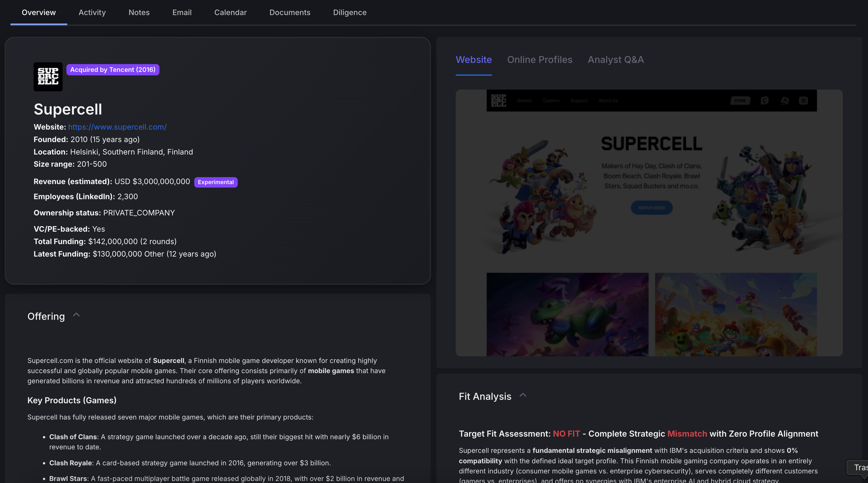Click the location Helsinki, Southern Finland text
The image size is (868, 483).
click(x=131, y=152)
